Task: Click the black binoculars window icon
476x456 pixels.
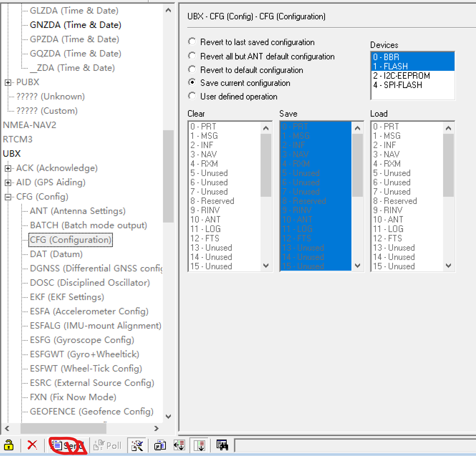Action: click(x=222, y=445)
